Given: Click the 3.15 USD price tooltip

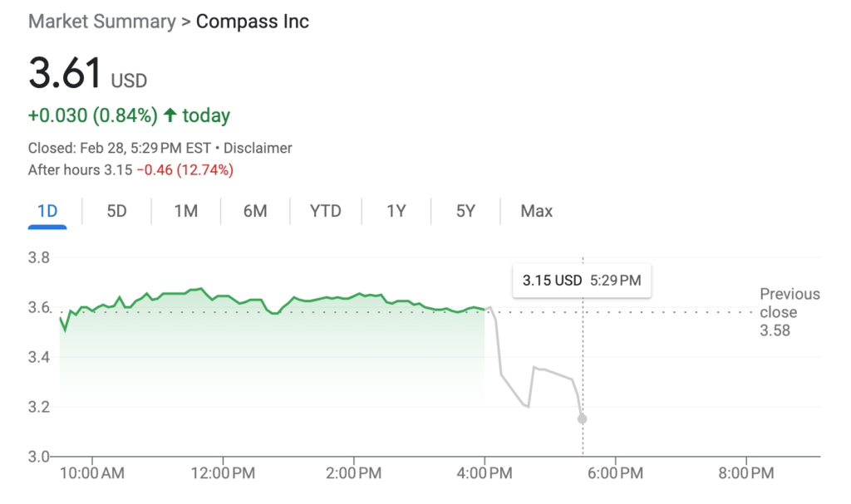Looking at the screenshot, I should (581, 281).
